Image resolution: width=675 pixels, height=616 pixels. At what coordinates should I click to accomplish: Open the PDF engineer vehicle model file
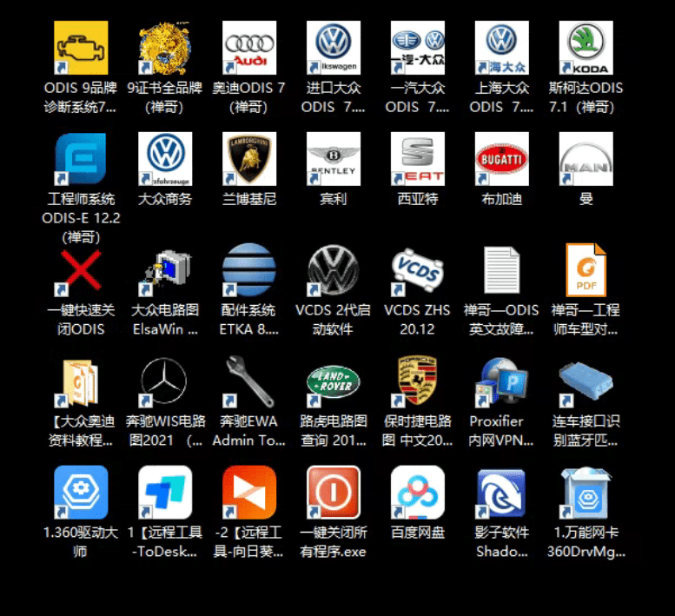586,271
